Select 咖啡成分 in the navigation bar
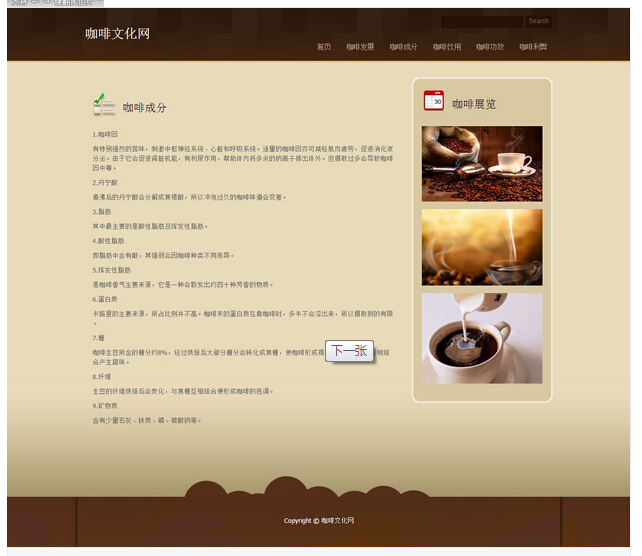Screen dimensions: 642x556 coord(403,47)
